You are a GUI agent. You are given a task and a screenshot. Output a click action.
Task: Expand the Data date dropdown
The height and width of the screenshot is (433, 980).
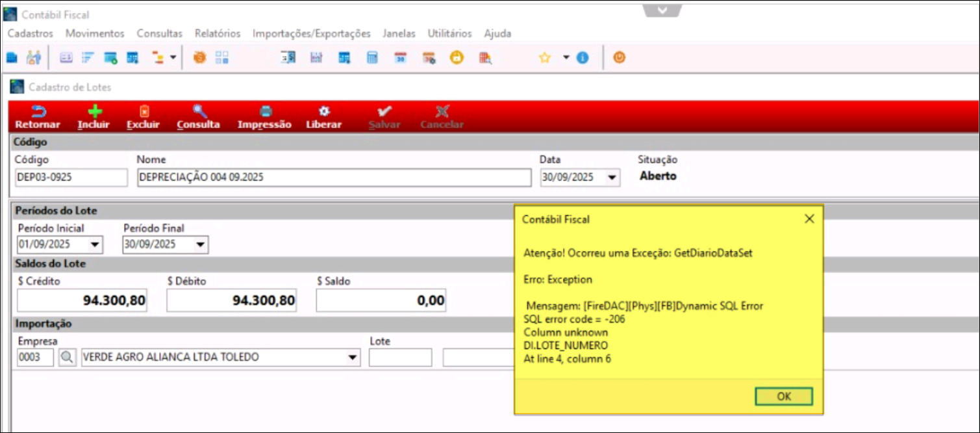click(x=612, y=177)
